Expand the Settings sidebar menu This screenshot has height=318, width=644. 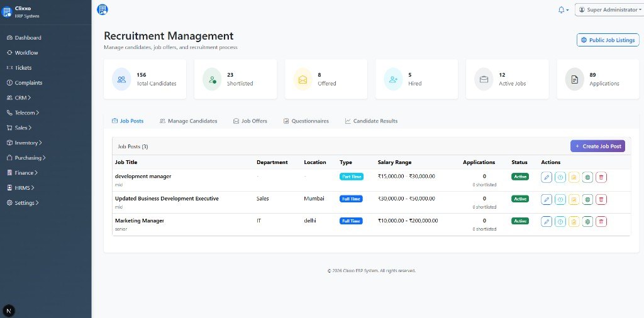pos(23,203)
